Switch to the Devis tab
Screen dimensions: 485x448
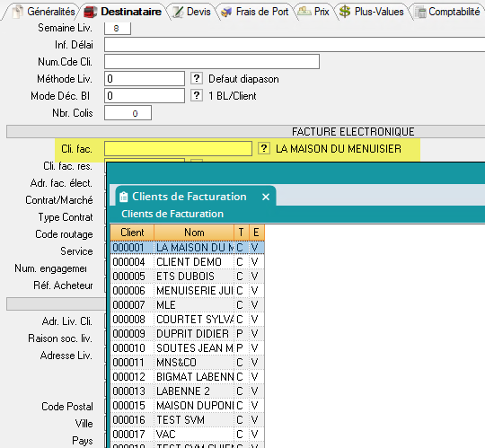point(192,12)
